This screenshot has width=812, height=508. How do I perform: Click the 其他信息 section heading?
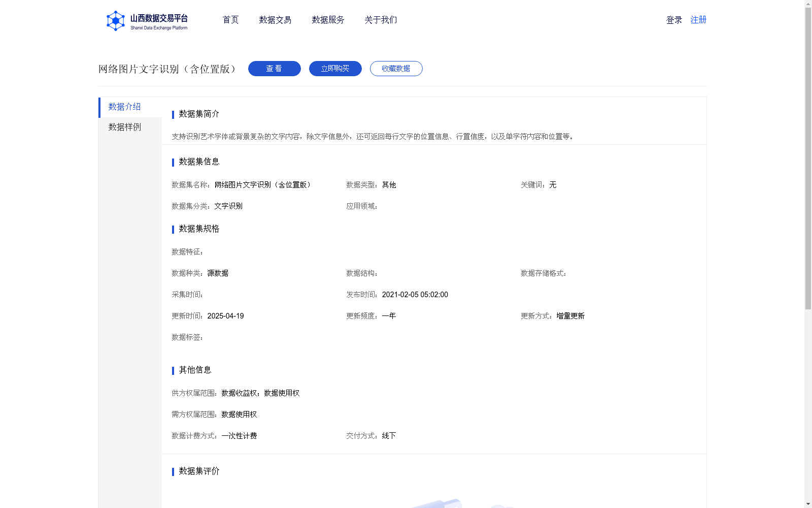(x=195, y=370)
